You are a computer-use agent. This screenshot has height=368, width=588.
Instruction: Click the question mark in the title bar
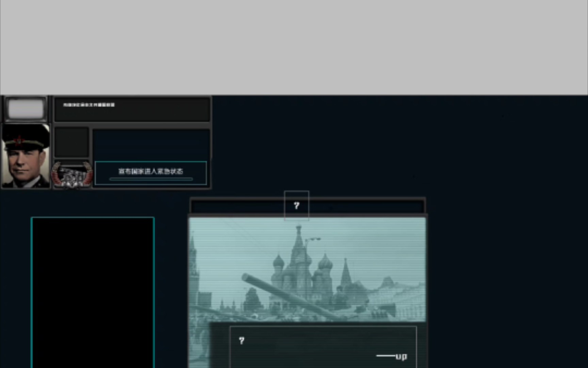point(297,205)
